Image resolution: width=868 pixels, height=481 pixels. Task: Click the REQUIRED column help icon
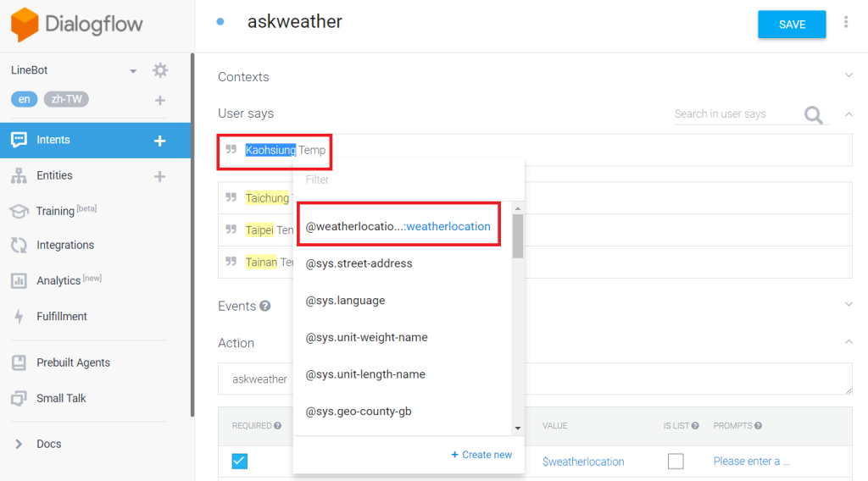point(278,426)
